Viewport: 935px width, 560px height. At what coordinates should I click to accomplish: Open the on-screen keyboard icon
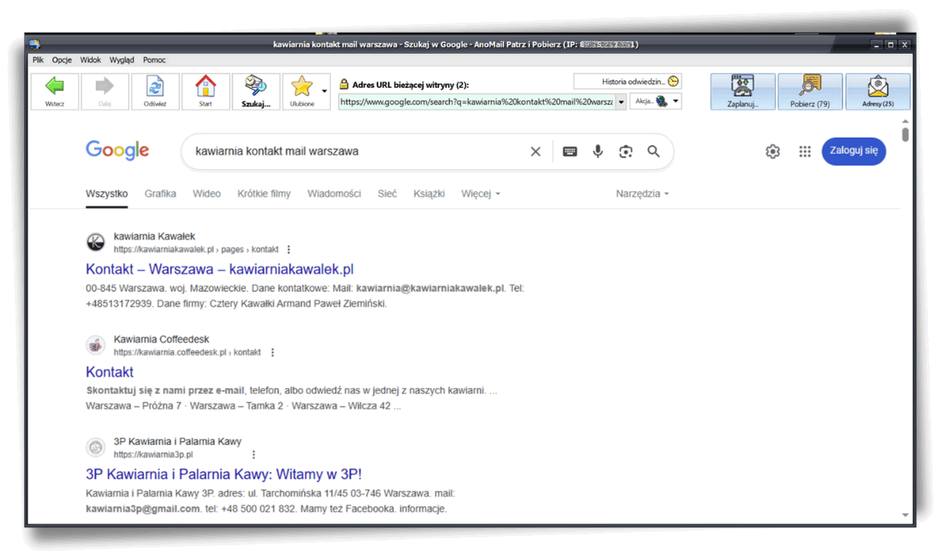[x=570, y=152]
